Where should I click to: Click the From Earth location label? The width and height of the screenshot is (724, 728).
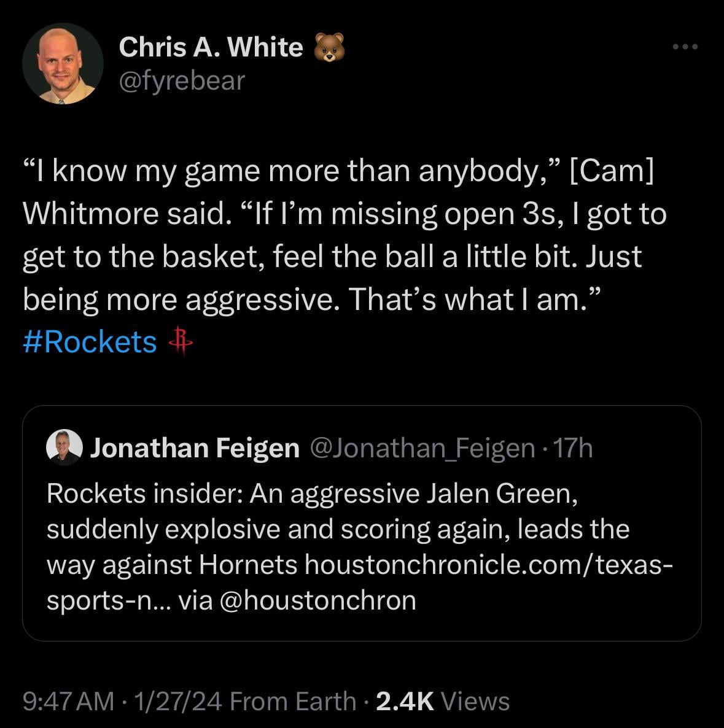pyautogui.click(x=293, y=701)
